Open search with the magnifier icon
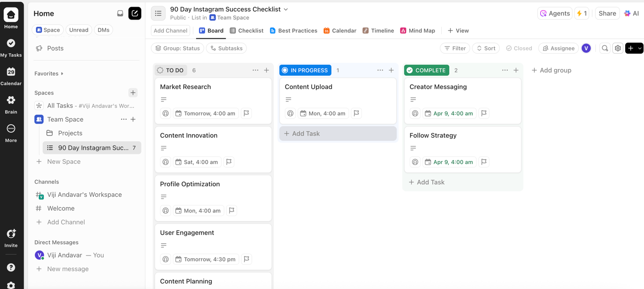This screenshot has height=289, width=644. 605,48
